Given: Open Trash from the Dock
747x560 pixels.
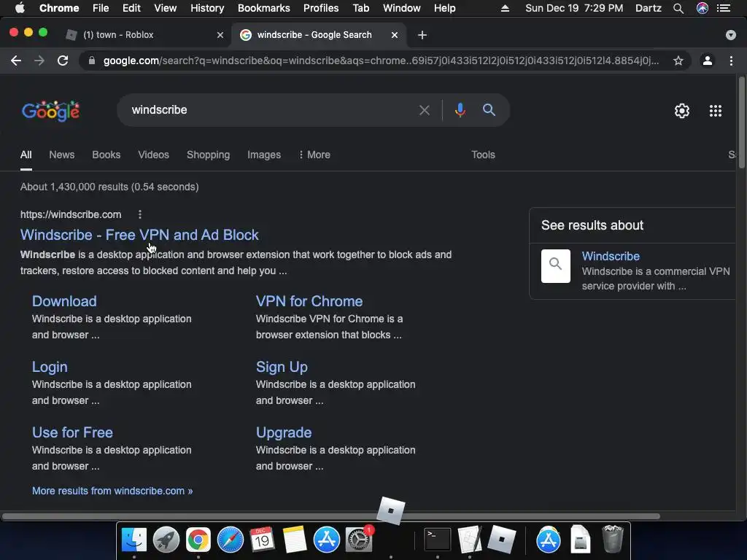Looking at the screenshot, I should [x=612, y=539].
